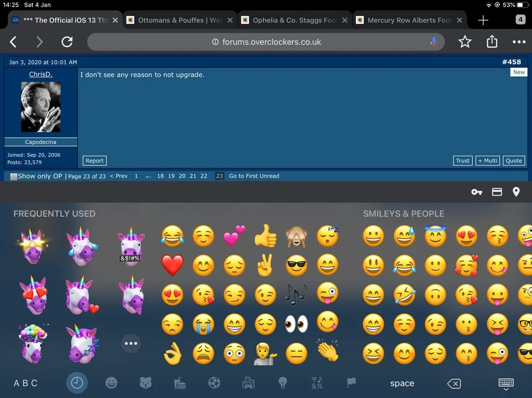Reload the forum page
Image resolution: width=532 pixels, height=398 pixels.
click(x=67, y=42)
